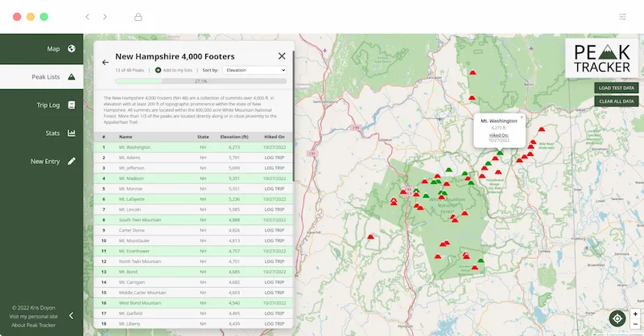The height and width of the screenshot is (336, 644).
Task: Select the Mt. Lafayette row name
Action: (132, 199)
